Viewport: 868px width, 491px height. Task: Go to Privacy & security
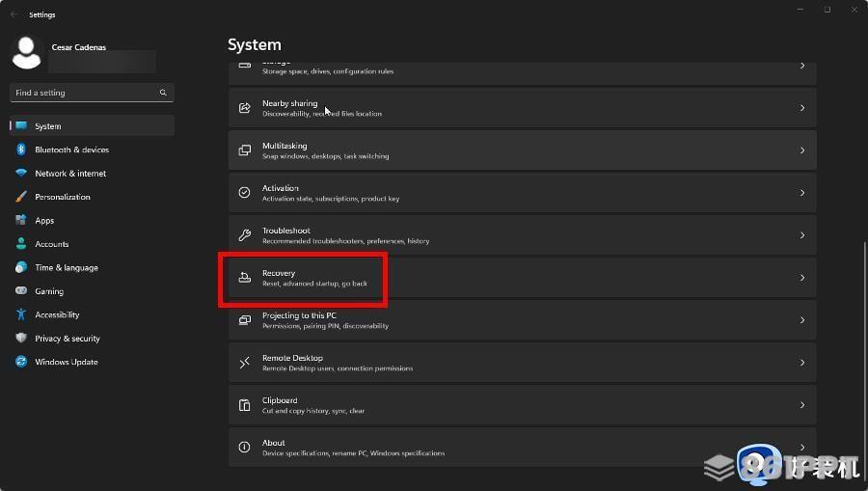(x=92, y=338)
